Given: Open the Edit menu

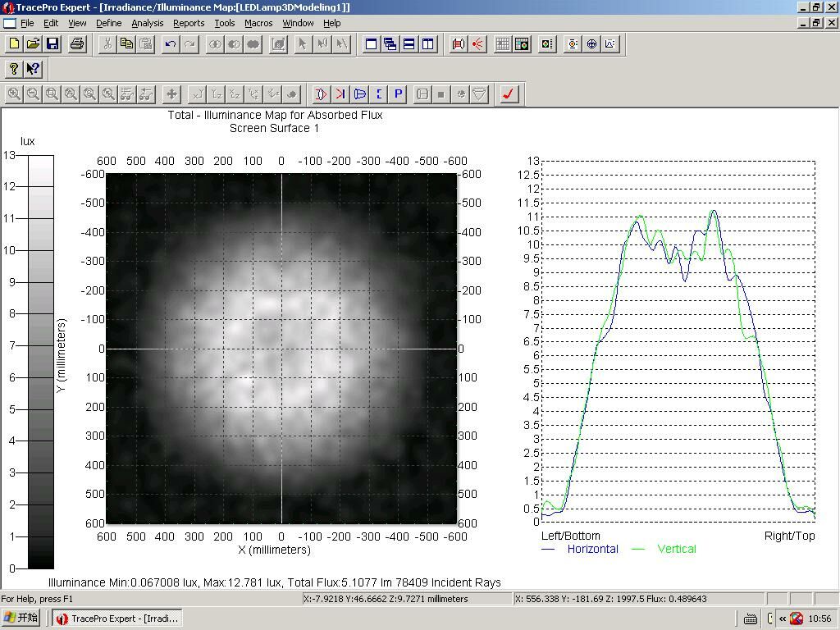Looking at the screenshot, I should pyautogui.click(x=51, y=23).
